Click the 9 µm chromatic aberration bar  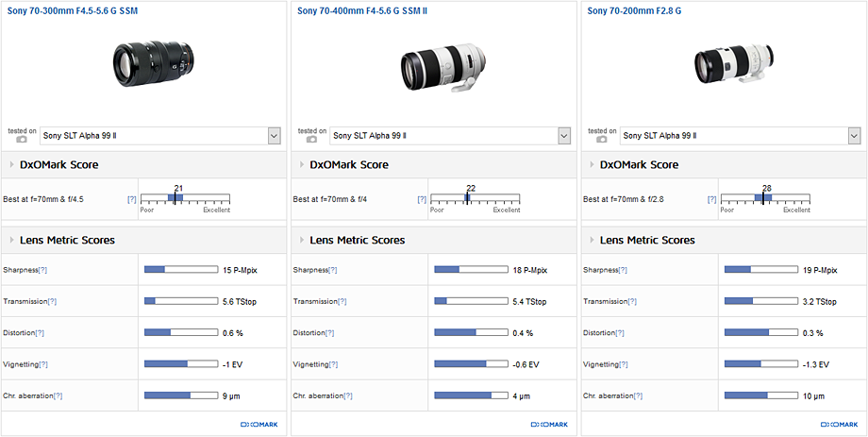181,396
